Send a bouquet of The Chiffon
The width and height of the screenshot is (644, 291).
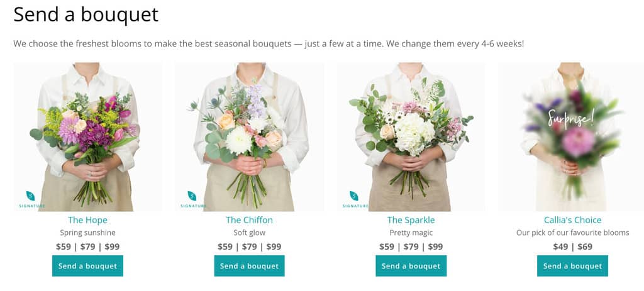pos(249,266)
